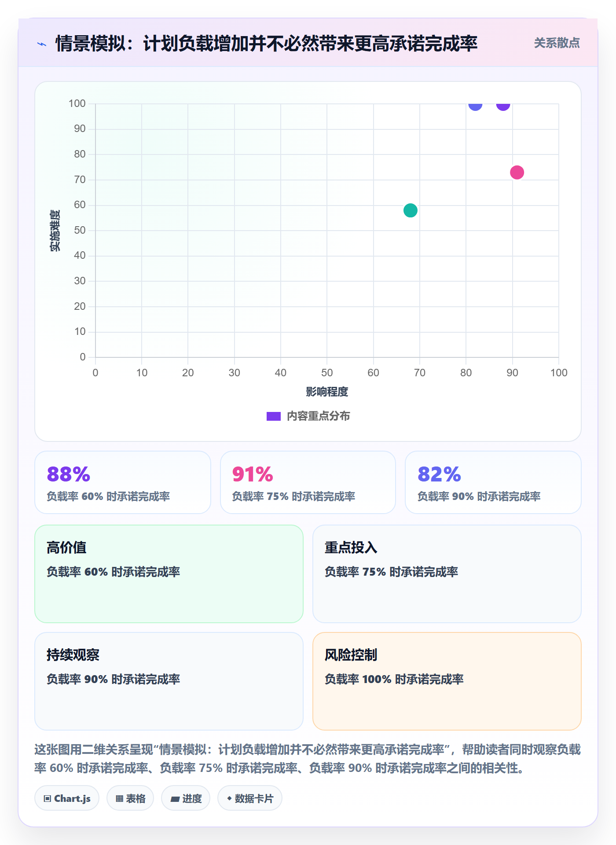Image resolution: width=616 pixels, height=845 pixels.
Task: Select the 高价值 quadrant card
Action: pos(169,574)
